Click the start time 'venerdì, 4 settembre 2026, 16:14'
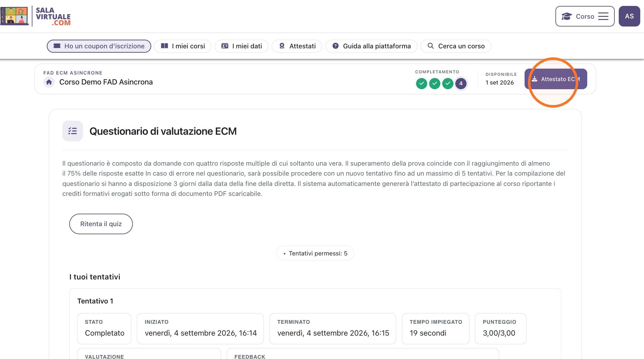644x359 pixels. [201, 333]
